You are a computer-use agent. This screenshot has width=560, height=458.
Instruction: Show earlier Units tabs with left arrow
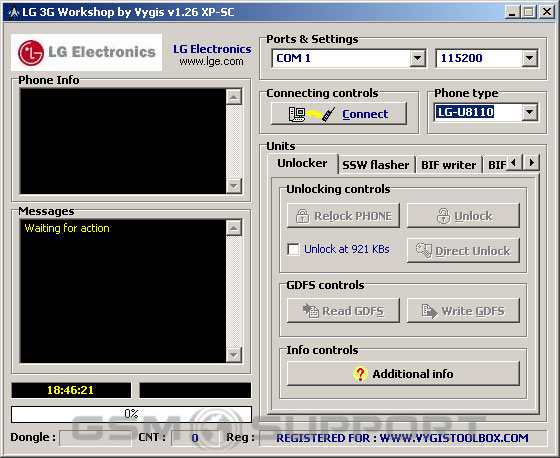514,163
